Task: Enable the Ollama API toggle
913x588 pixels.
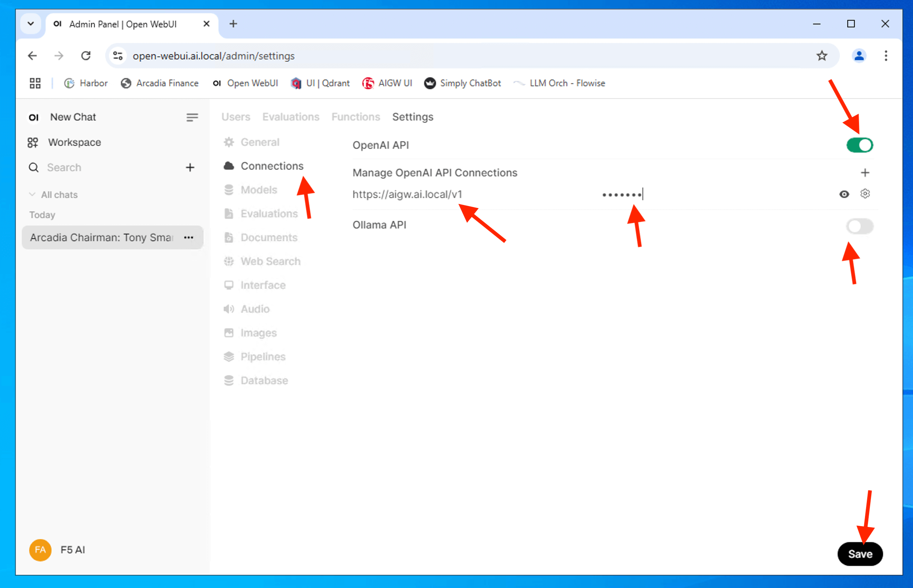Action: (x=859, y=227)
